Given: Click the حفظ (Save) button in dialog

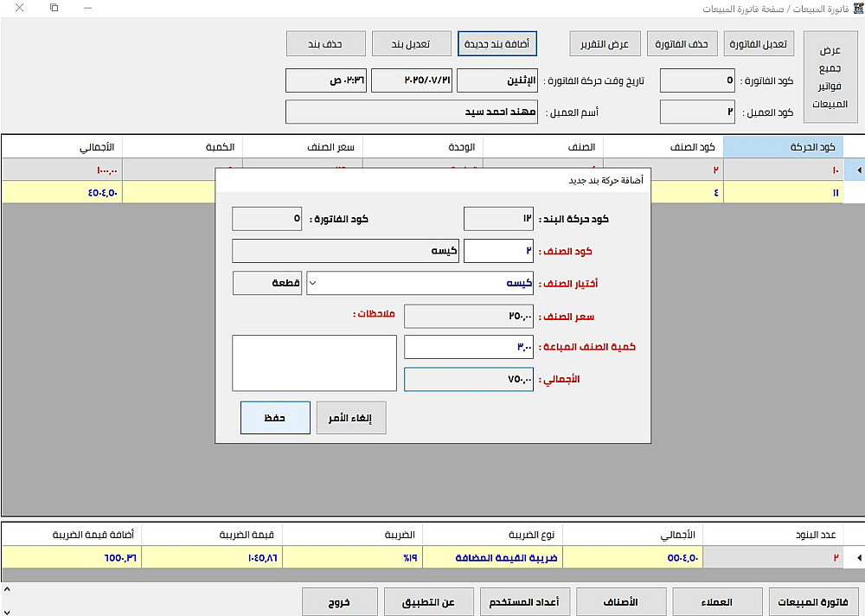Looking at the screenshot, I should click(x=275, y=418).
